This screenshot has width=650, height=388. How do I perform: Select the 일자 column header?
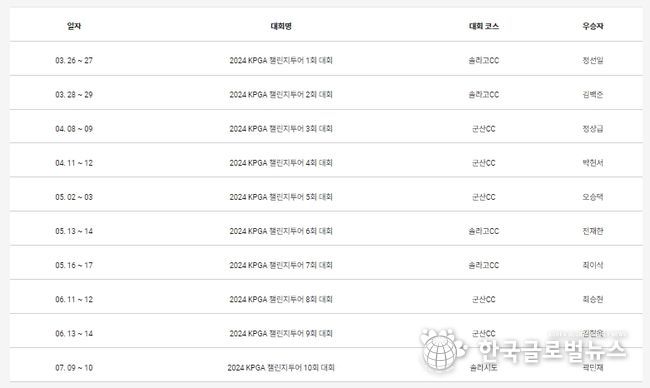click(x=74, y=26)
